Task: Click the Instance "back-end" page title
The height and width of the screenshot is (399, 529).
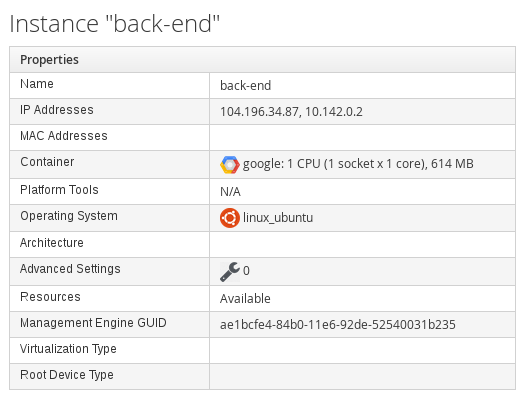Action: [114, 24]
